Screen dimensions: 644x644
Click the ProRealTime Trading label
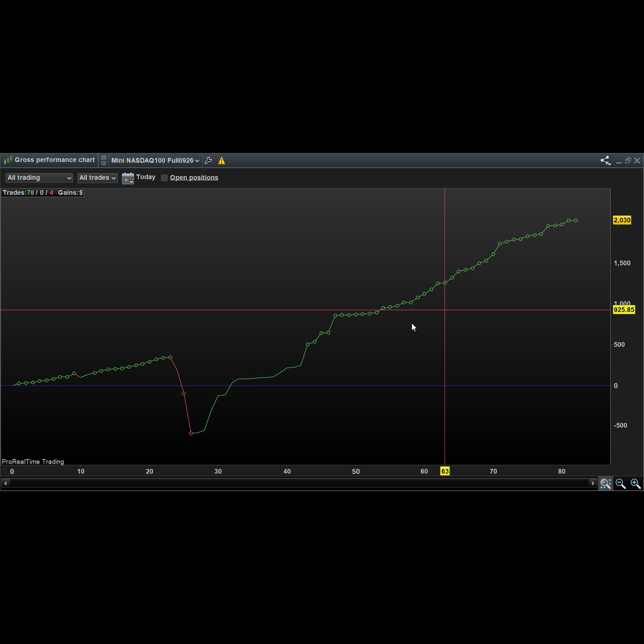point(33,462)
